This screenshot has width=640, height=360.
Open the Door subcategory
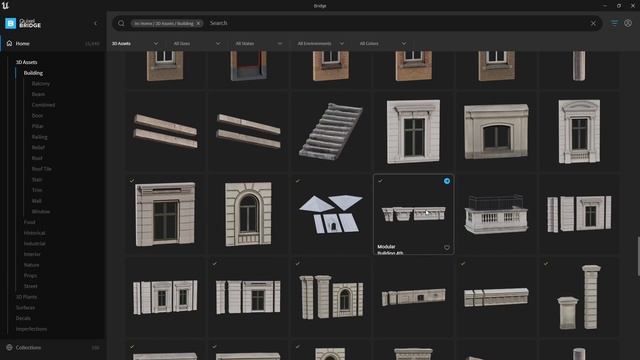coord(37,116)
